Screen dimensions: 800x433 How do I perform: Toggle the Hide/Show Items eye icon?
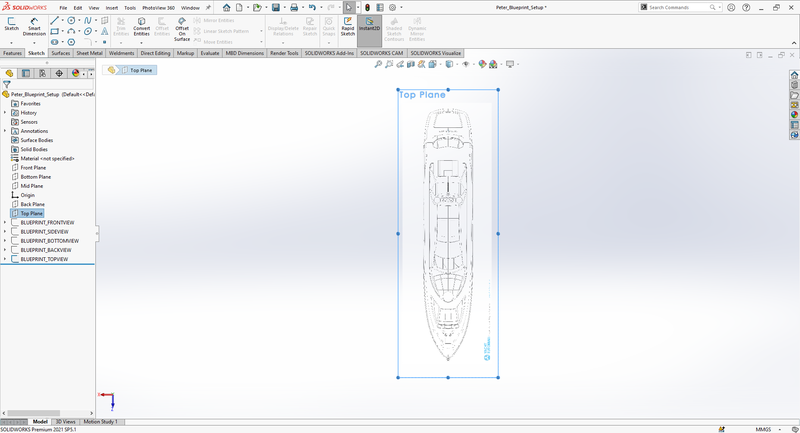click(465, 64)
